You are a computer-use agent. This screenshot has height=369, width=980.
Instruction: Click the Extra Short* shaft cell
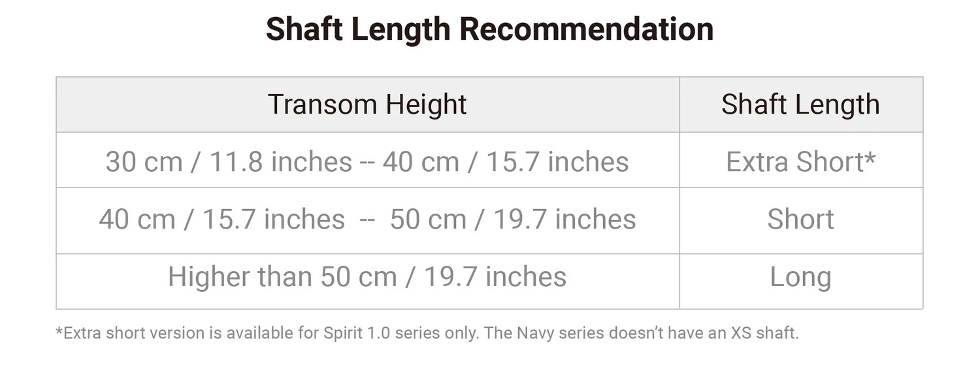[800, 162]
